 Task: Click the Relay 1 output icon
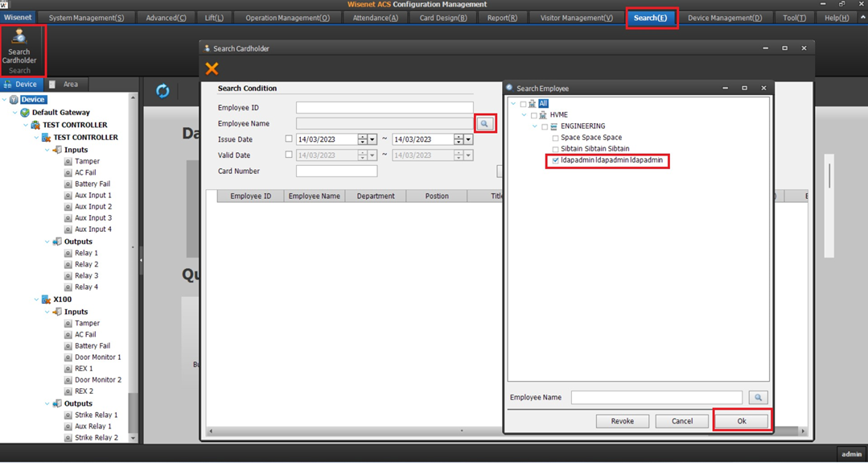point(68,253)
